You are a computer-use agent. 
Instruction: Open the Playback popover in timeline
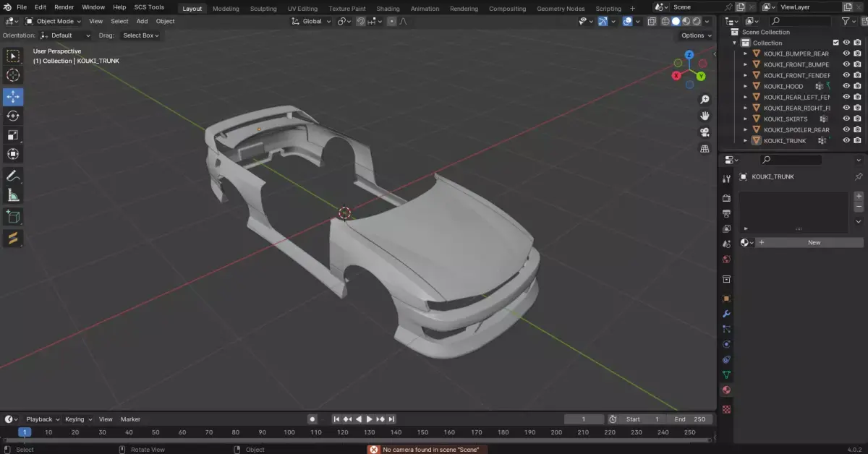click(x=43, y=419)
